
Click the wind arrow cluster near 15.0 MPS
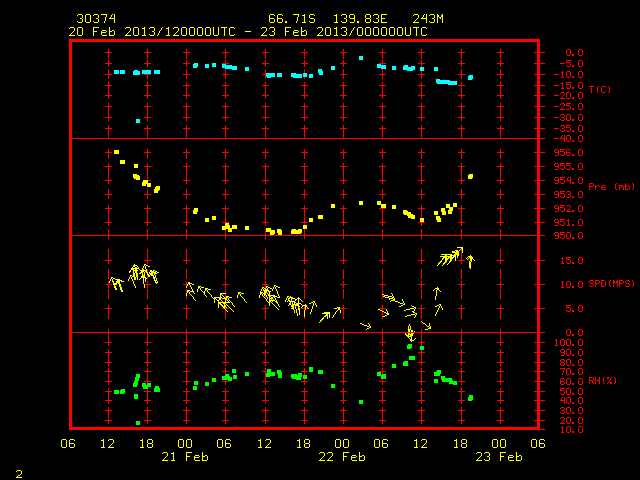450,257
